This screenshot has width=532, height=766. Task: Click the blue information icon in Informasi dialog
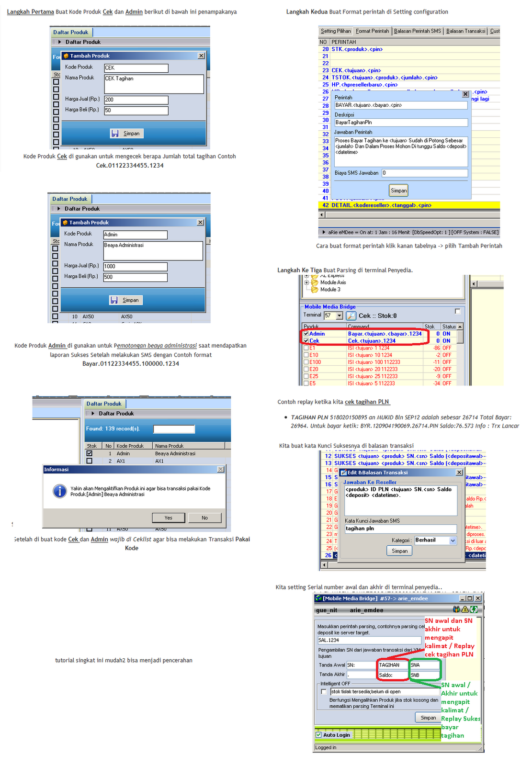pos(60,491)
